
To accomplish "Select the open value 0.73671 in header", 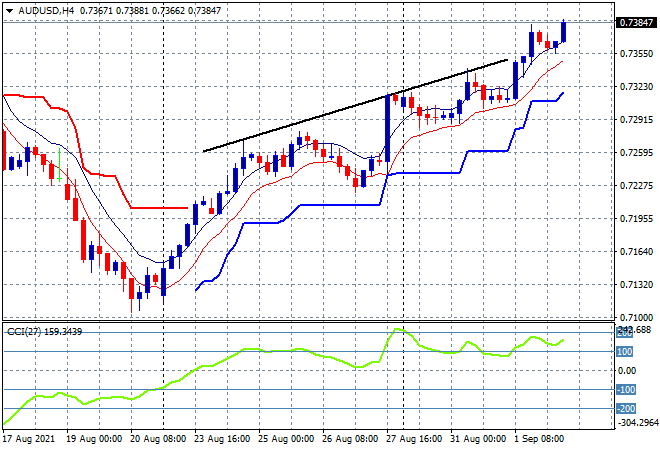I will 96,11.
